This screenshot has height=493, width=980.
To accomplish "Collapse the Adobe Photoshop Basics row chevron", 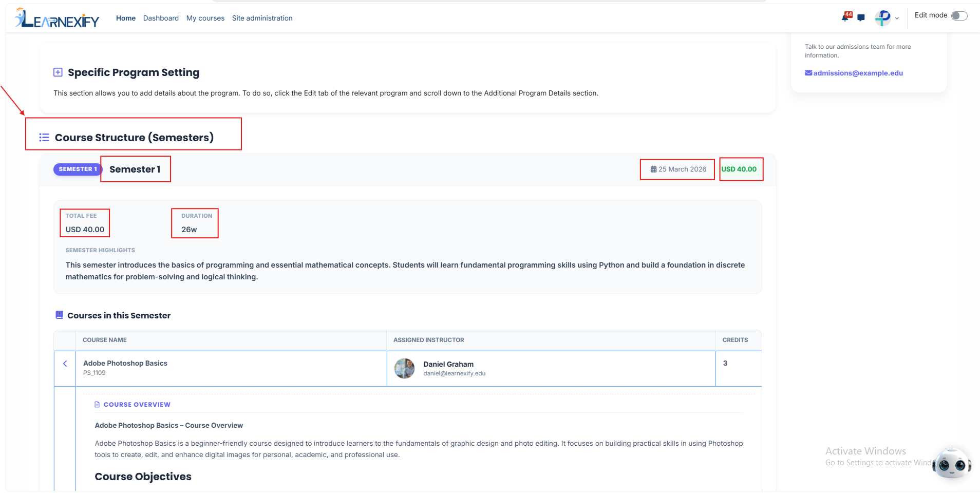I will click(65, 364).
